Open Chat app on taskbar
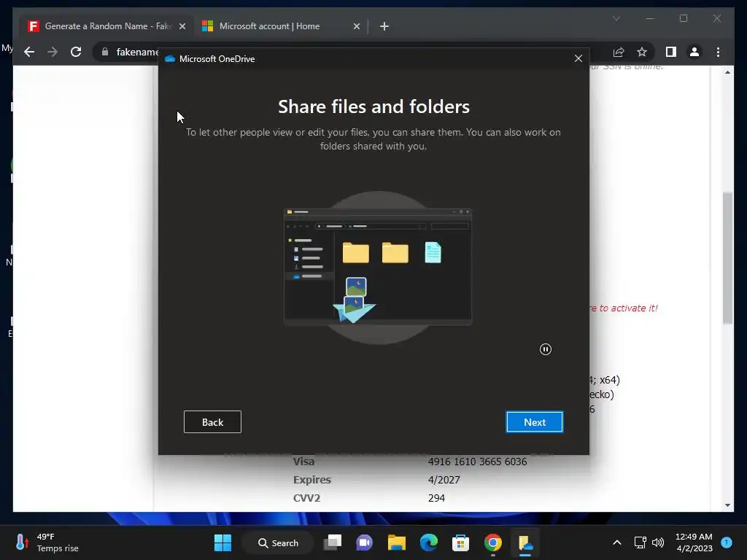This screenshot has width=747, height=560. pyautogui.click(x=365, y=542)
